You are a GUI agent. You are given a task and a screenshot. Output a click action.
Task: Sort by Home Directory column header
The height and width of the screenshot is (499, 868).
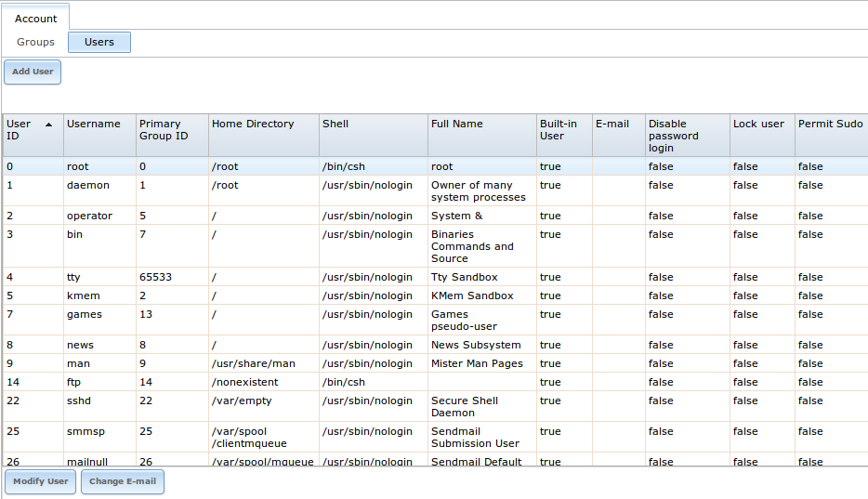pos(253,125)
